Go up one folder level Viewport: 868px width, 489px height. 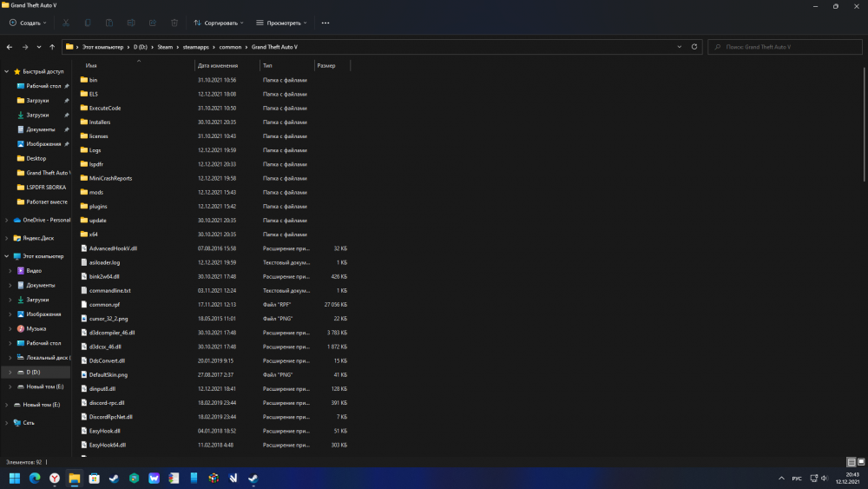[52, 47]
